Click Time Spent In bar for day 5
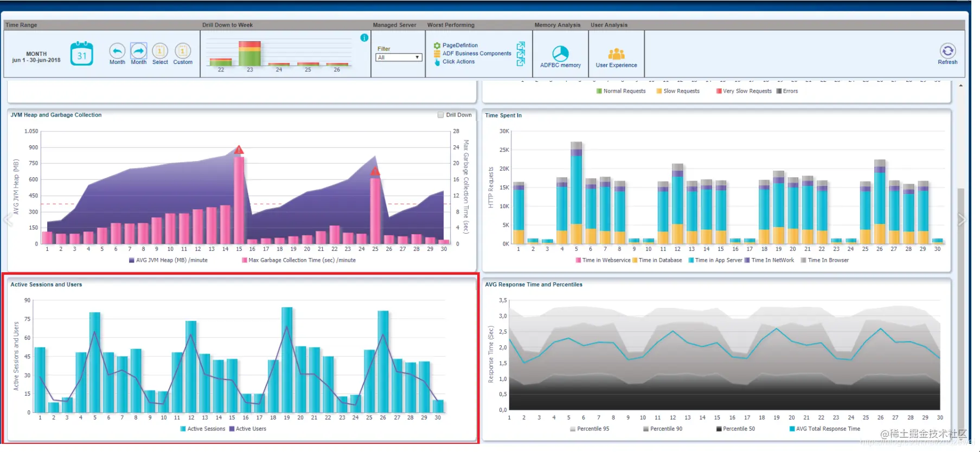Screen dimensions: 980x452 (x=577, y=192)
